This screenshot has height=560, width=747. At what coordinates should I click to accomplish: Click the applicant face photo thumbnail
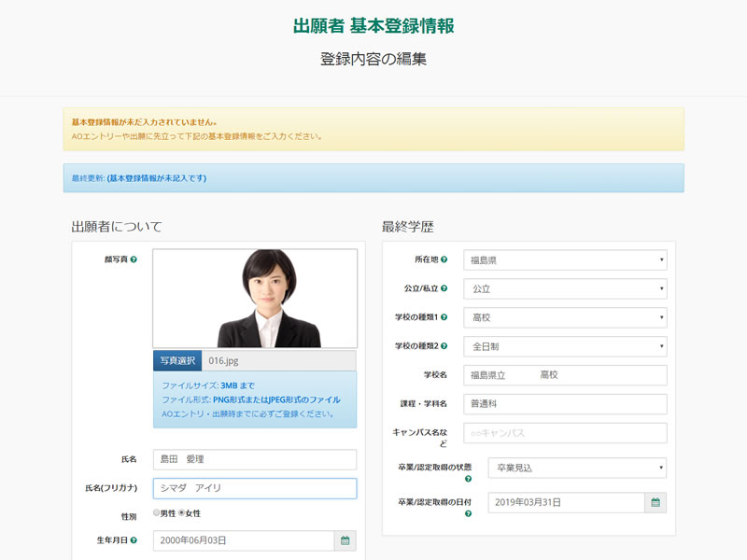click(x=255, y=299)
